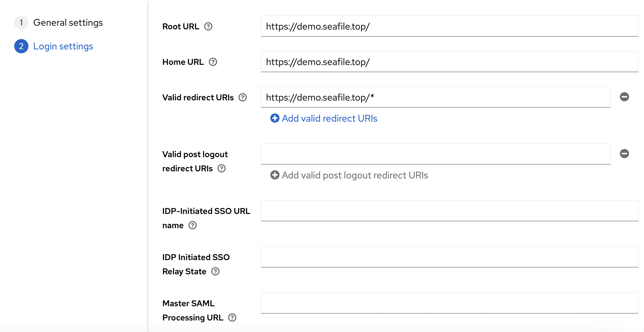Click the plus icon to add redirect URI
This screenshot has width=644, height=332.
point(275,118)
